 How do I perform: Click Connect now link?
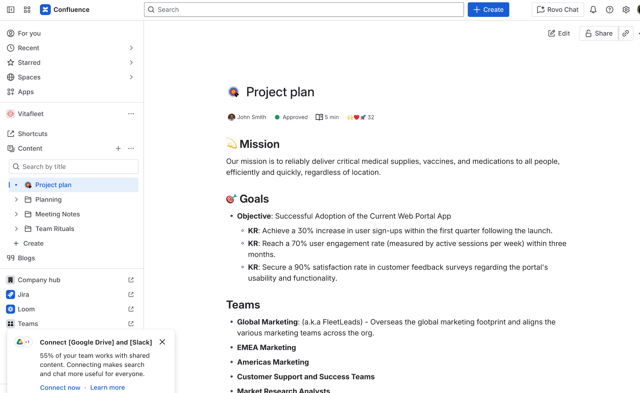60,388
